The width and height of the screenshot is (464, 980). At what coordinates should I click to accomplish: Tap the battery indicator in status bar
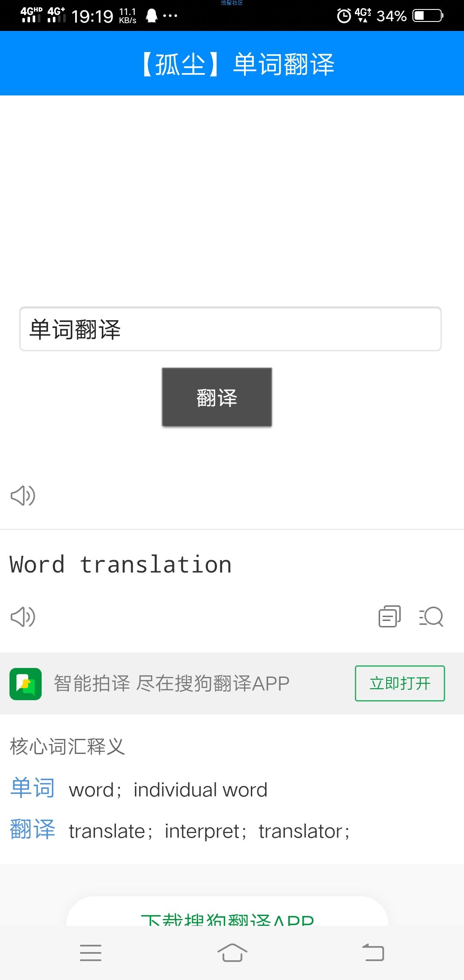(428, 16)
